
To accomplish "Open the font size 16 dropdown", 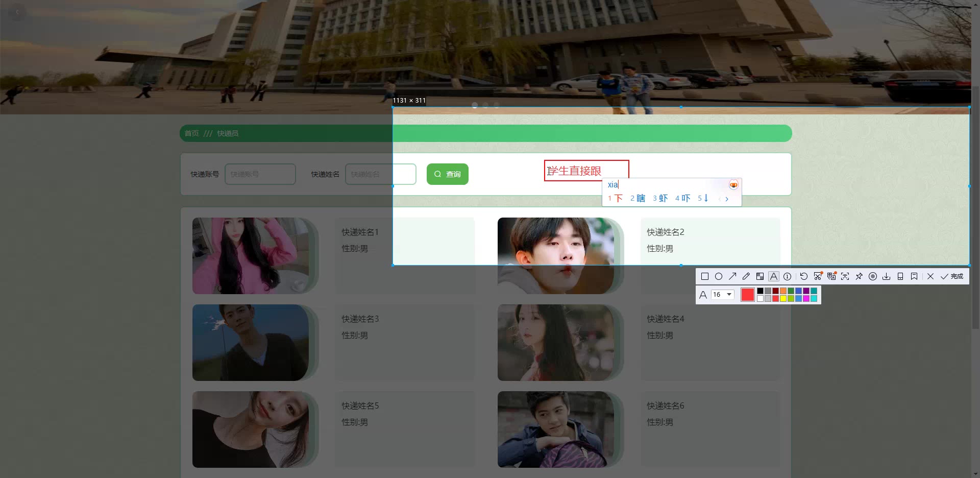I will click(x=723, y=295).
